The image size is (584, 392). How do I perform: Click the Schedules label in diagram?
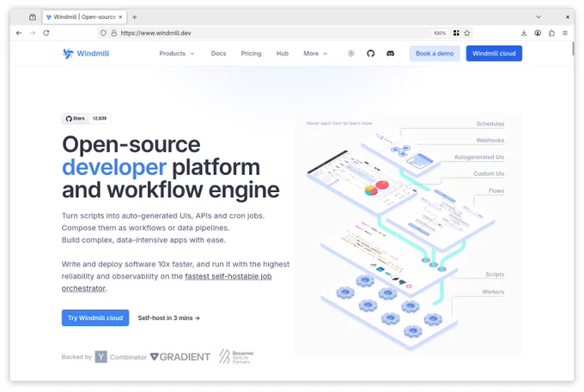click(x=490, y=124)
